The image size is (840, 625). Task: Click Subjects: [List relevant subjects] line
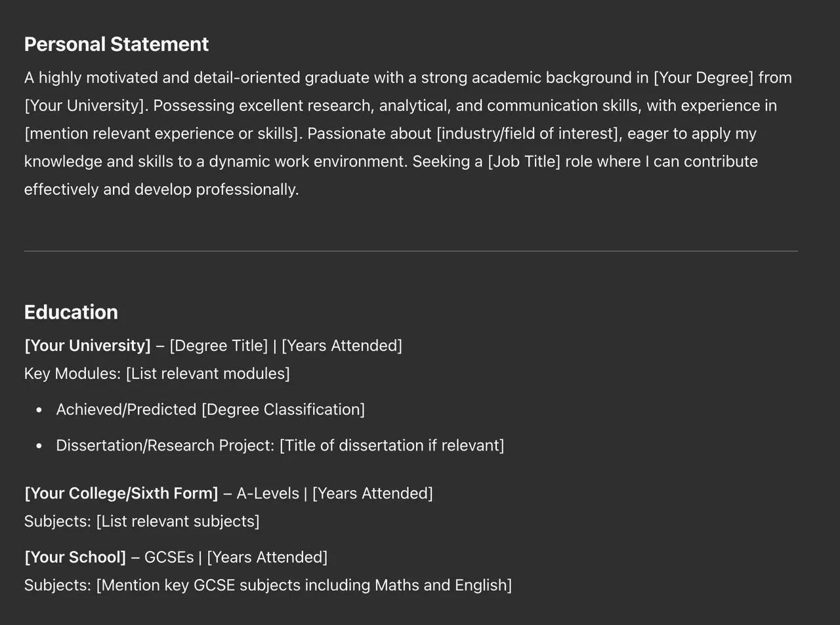tap(142, 521)
